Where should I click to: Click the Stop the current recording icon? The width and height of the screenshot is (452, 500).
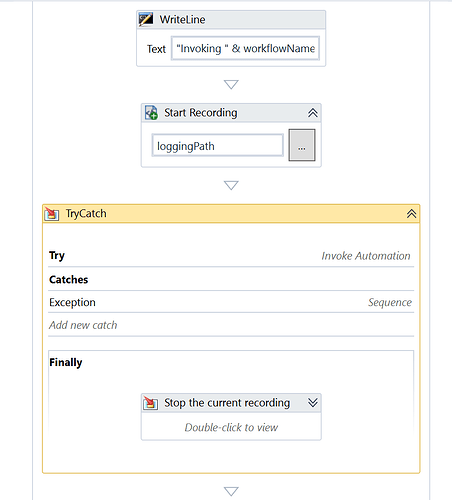click(150, 402)
